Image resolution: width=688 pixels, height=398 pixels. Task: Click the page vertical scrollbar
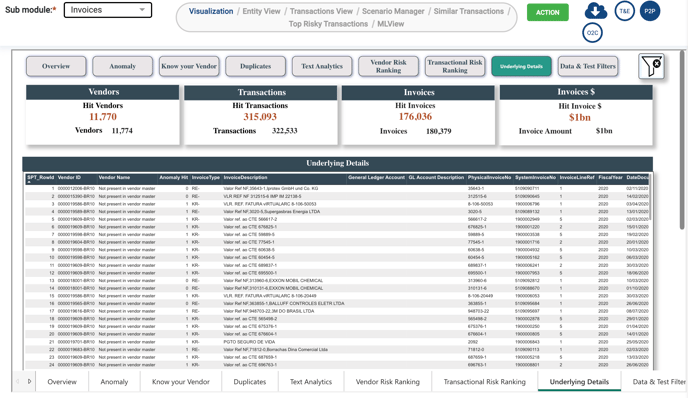[x=682, y=140]
